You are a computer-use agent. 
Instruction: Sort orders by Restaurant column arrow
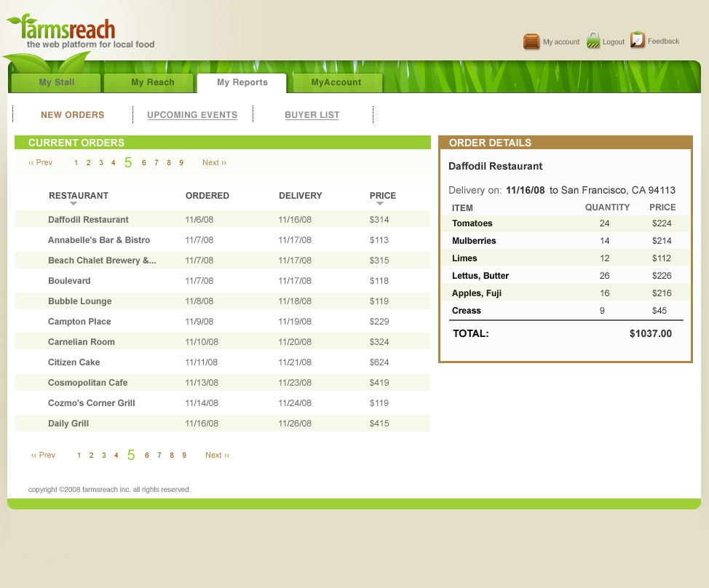click(x=73, y=204)
